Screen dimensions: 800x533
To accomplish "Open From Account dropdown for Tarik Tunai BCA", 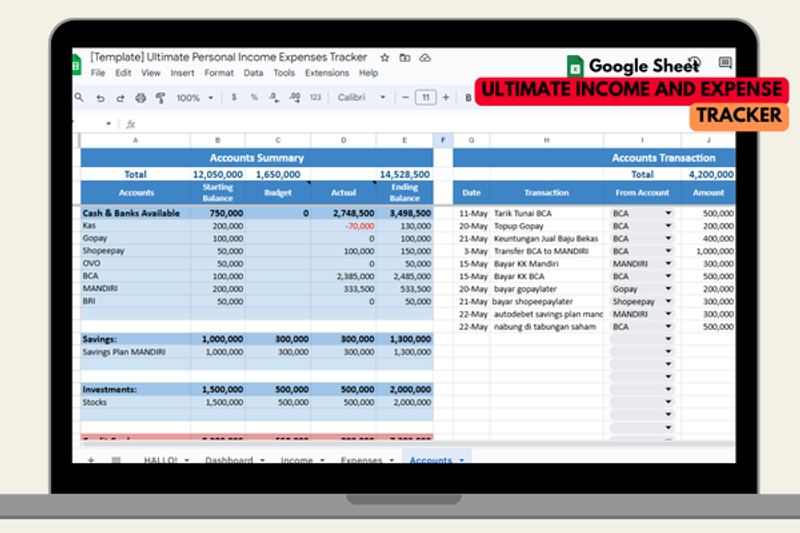I will [x=668, y=213].
